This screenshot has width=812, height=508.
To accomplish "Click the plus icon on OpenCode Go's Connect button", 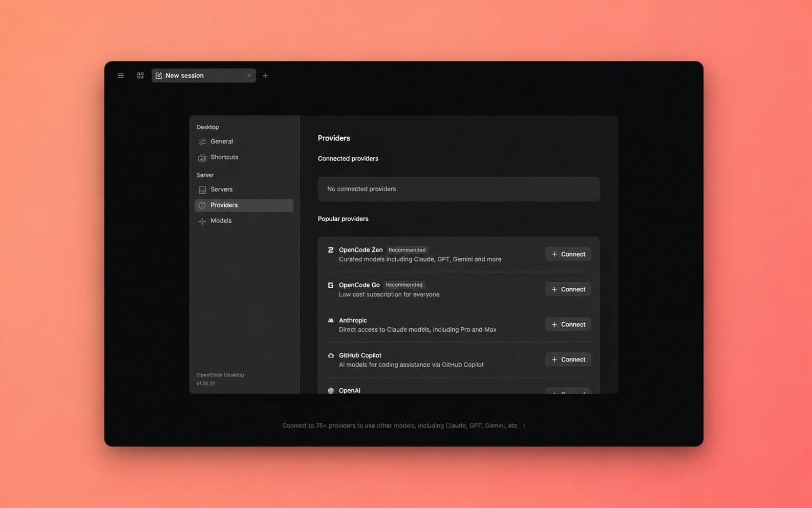I will pyautogui.click(x=554, y=289).
